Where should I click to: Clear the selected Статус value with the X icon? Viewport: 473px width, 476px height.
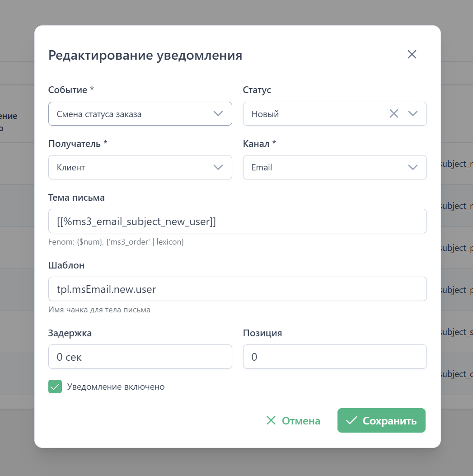point(394,114)
